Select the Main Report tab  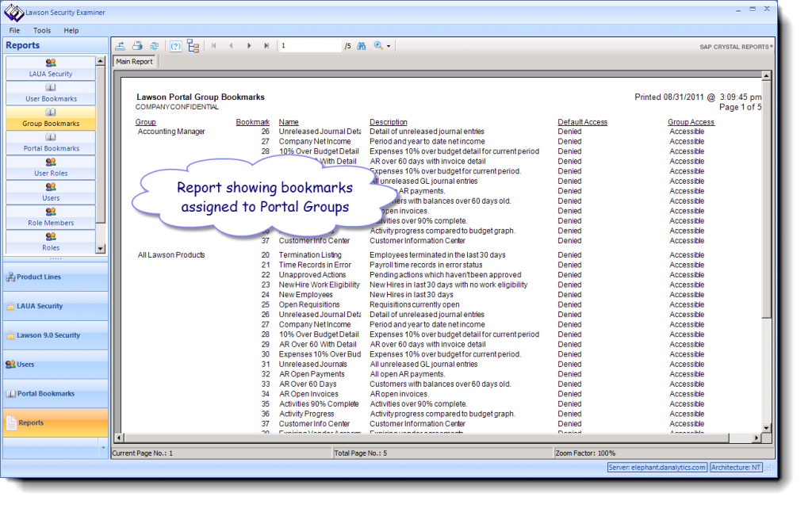(135, 62)
